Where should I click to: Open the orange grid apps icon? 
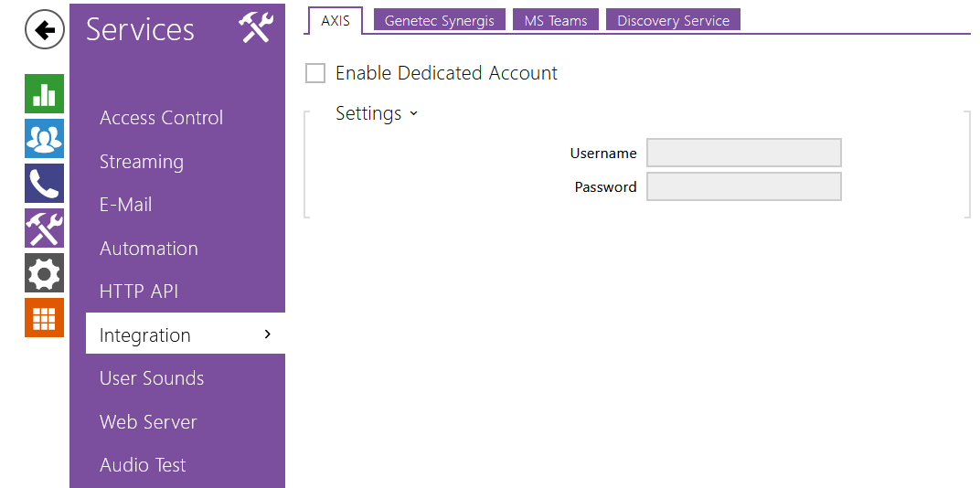[44, 318]
